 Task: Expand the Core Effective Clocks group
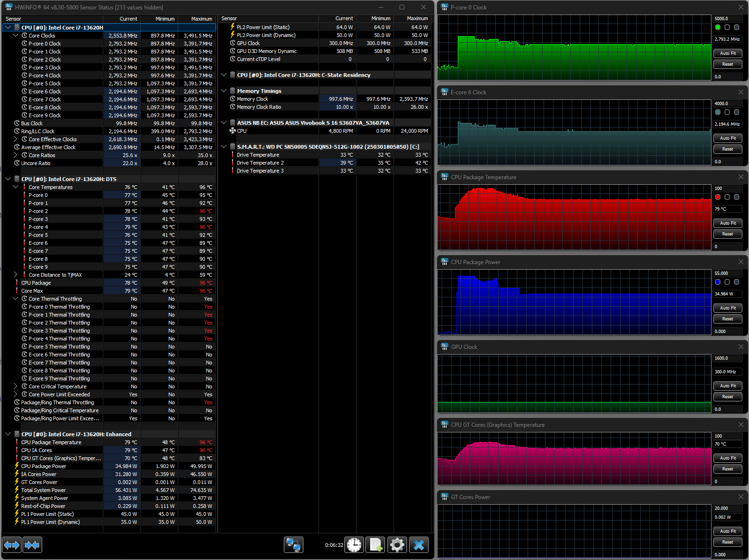point(15,139)
